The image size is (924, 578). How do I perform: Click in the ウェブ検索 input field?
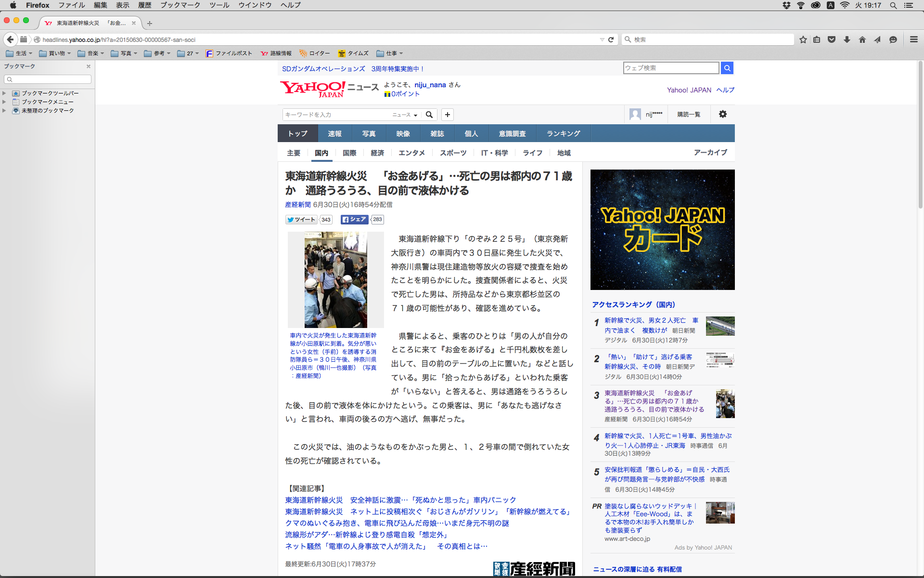pyautogui.click(x=670, y=68)
